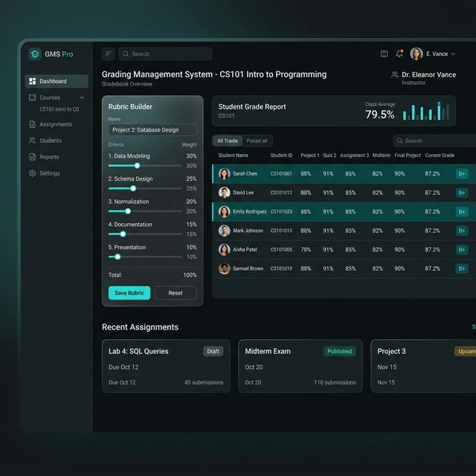Image resolution: width=476 pixels, height=476 pixels.
Task: Toggle the sidebar menu icon
Action: pyautogui.click(x=109, y=54)
